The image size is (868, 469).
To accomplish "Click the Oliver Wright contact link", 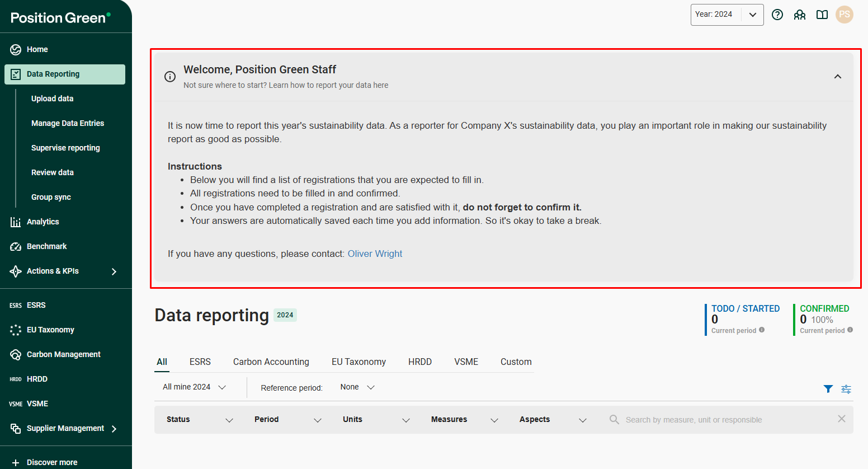I will coord(375,254).
